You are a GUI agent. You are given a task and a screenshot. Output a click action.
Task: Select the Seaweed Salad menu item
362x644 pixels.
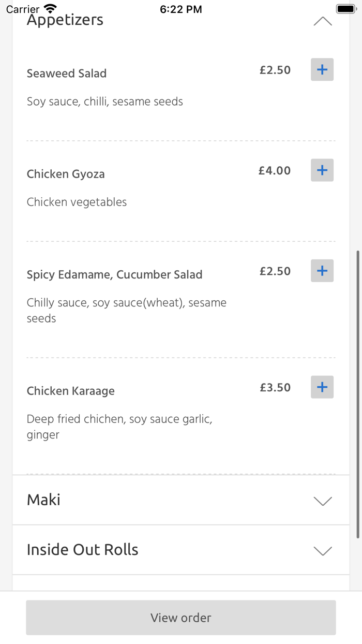pyautogui.click(x=66, y=74)
